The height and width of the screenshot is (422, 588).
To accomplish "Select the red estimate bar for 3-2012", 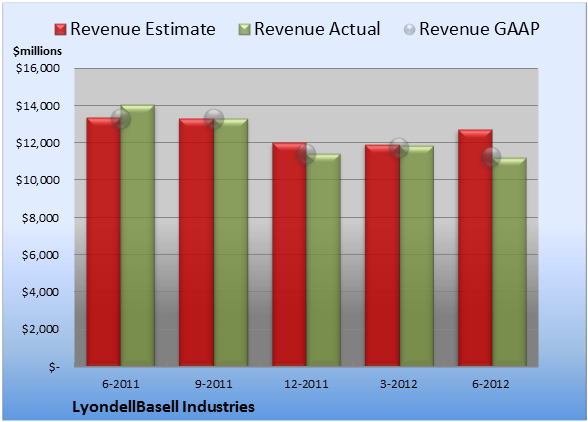I will tap(382, 255).
